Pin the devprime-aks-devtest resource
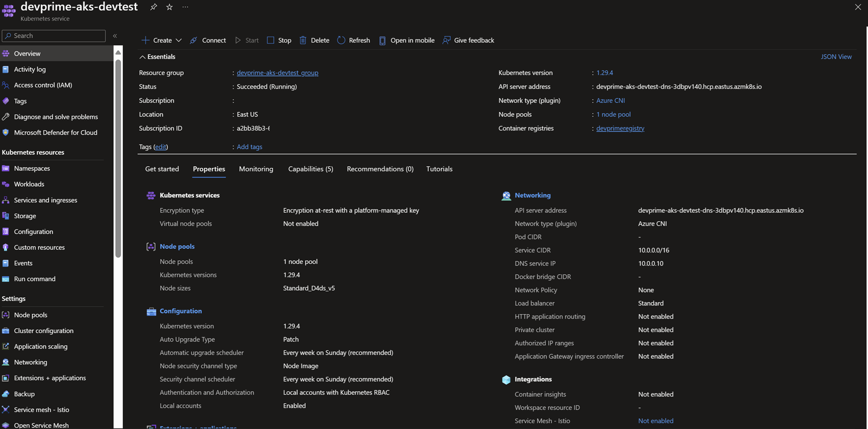Viewport: 868px width, 429px height. [153, 7]
